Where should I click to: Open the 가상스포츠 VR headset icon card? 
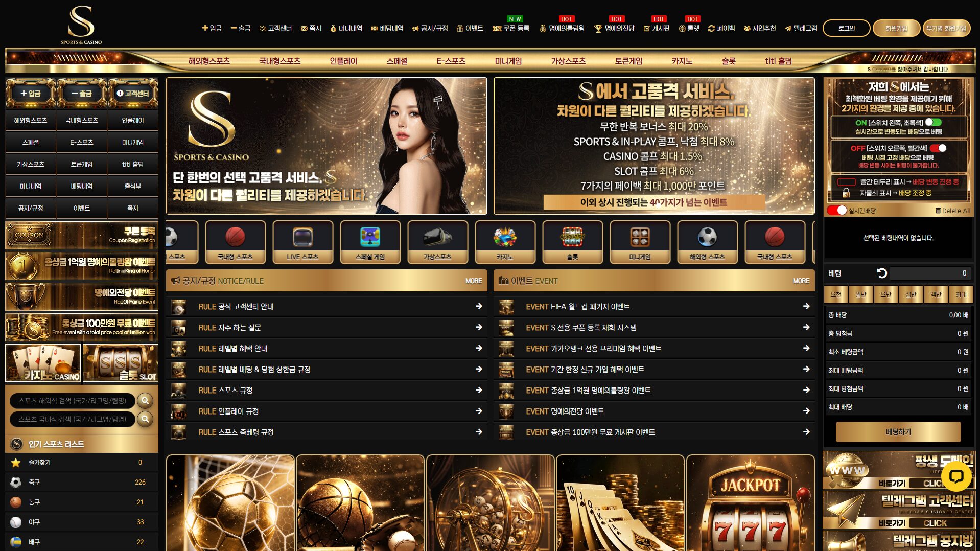[x=437, y=242]
